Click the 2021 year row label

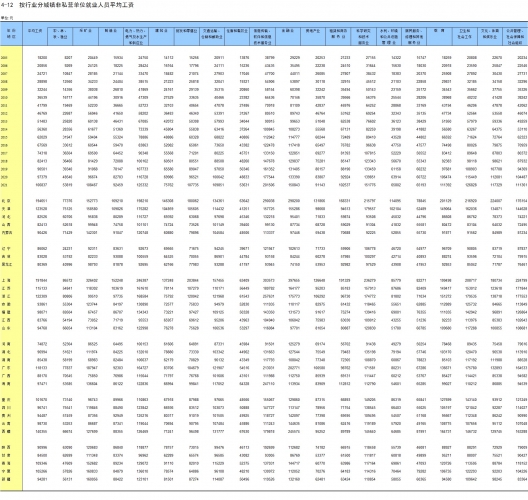[4, 185]
